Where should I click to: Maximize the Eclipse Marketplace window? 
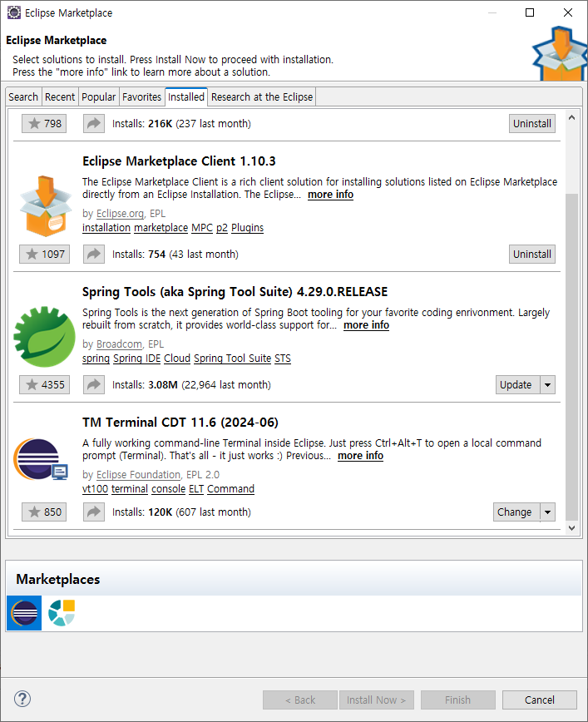530,12
